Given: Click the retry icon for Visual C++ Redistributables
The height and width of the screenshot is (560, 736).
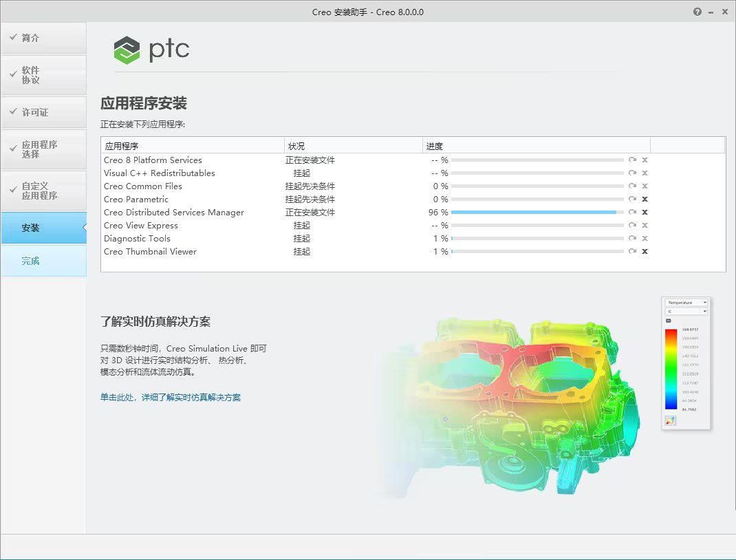Looking at the screenshot, I should (632, 173).
